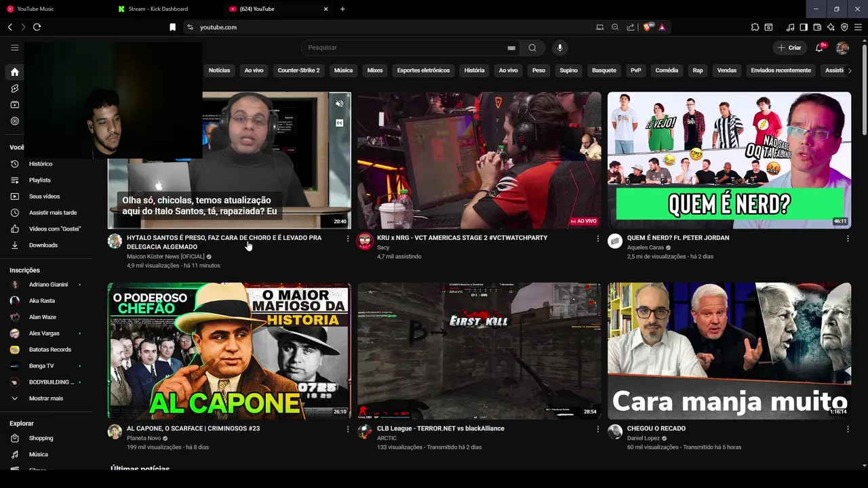Open the Adriano Gianini subscription channel
Screen dimensions: 868x488
coord(48,285)
